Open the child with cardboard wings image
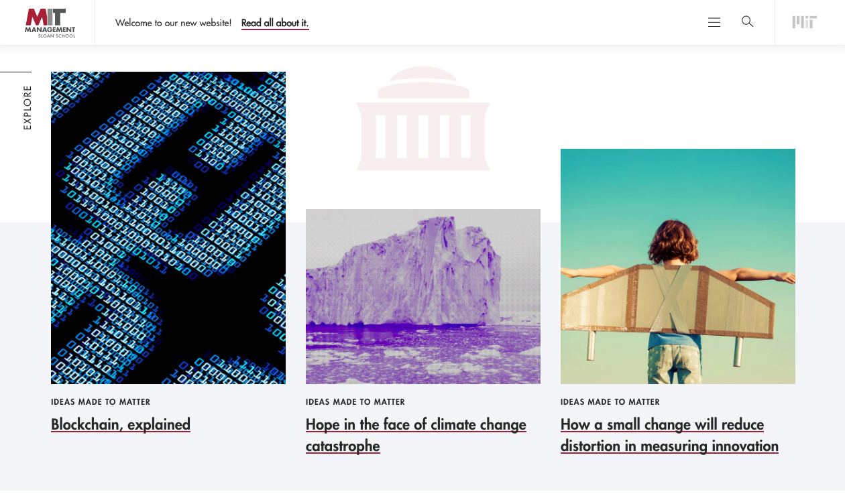This screenshot has width=845, height=504. click(x=678, y=266)
